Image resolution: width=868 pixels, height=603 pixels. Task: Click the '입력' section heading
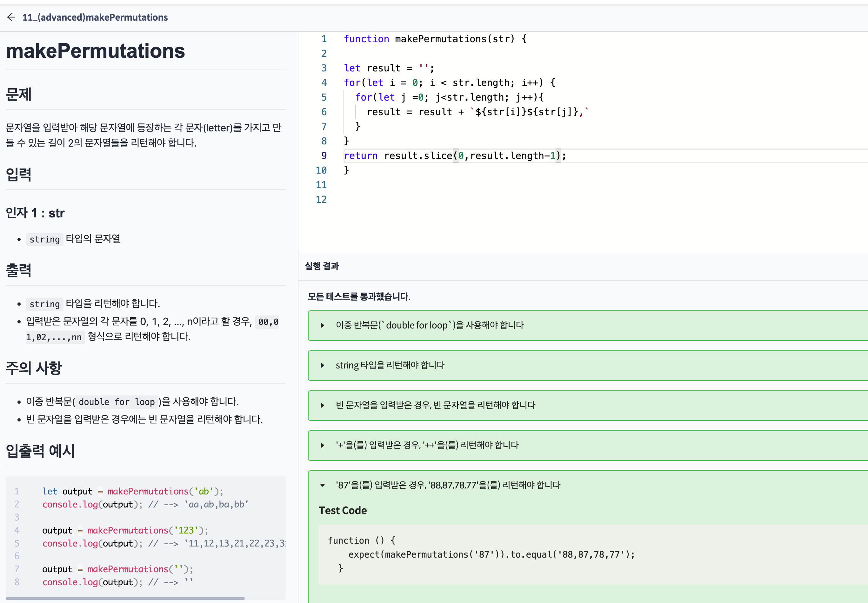(x=18, y=175)
